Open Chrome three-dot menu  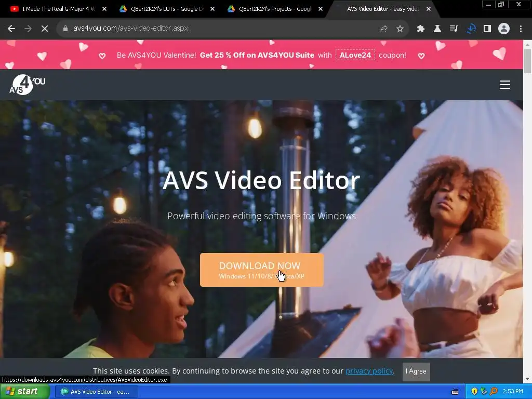tap(521, 29)
